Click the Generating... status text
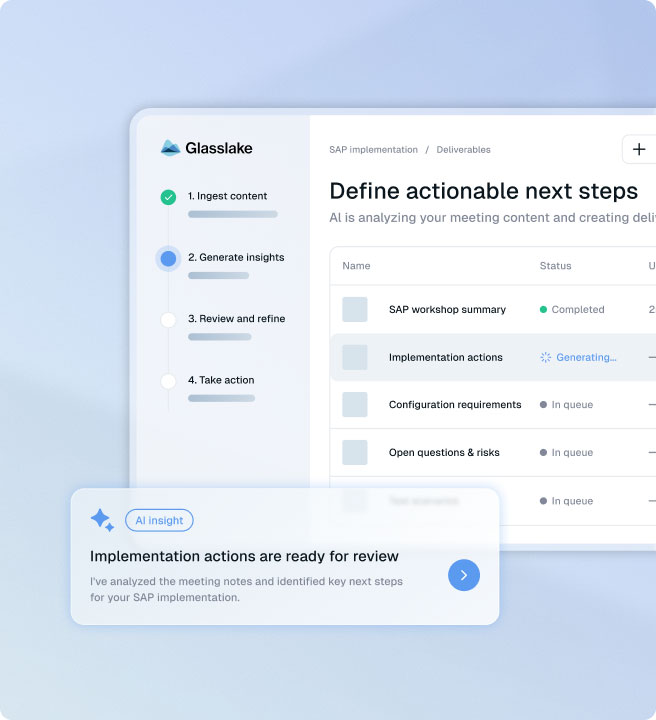This screenshot has width=656, height=720. point(586,357)
